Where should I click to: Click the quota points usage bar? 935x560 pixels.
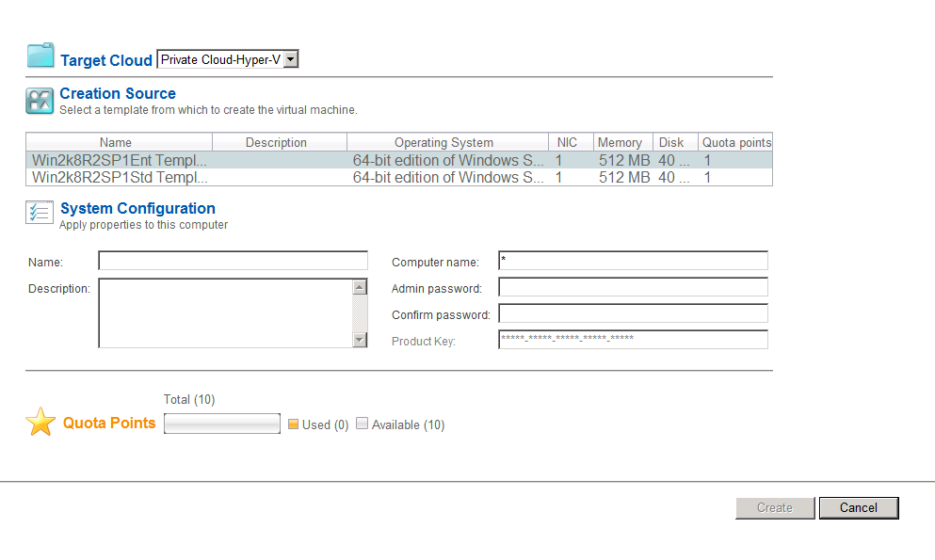tap(222, 424)
